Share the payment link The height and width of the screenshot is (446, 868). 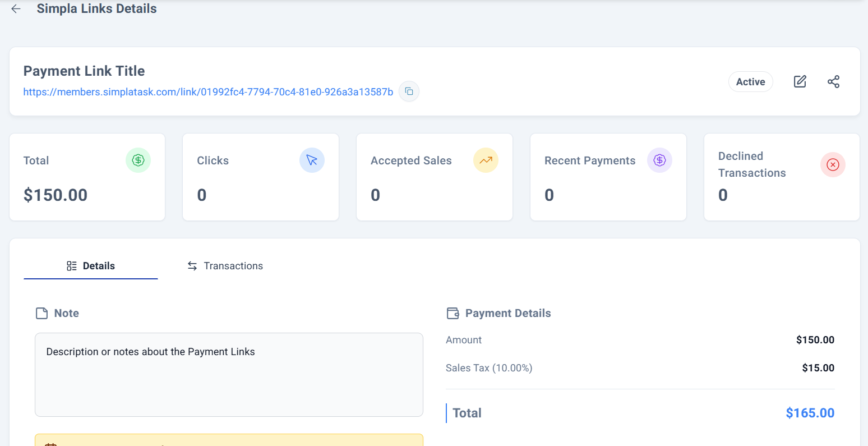coord(834,81)
